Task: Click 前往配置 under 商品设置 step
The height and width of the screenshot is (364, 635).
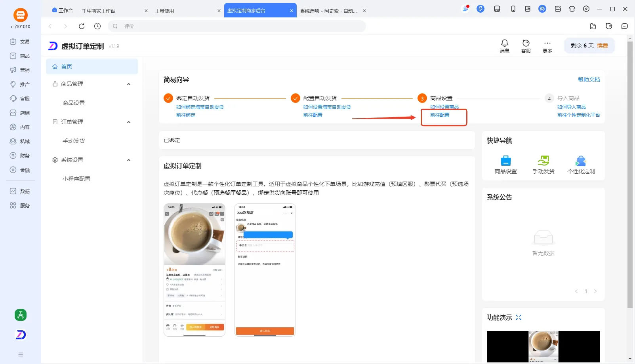Action: [440, 115]
